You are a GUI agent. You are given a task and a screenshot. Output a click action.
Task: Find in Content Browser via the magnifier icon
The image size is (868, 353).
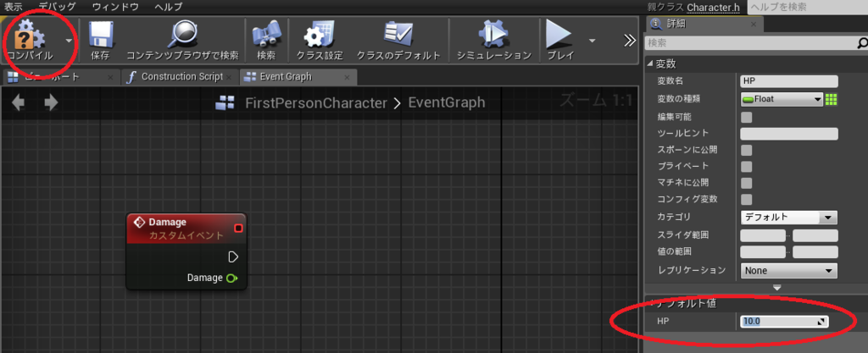click(x=183, y=34)
